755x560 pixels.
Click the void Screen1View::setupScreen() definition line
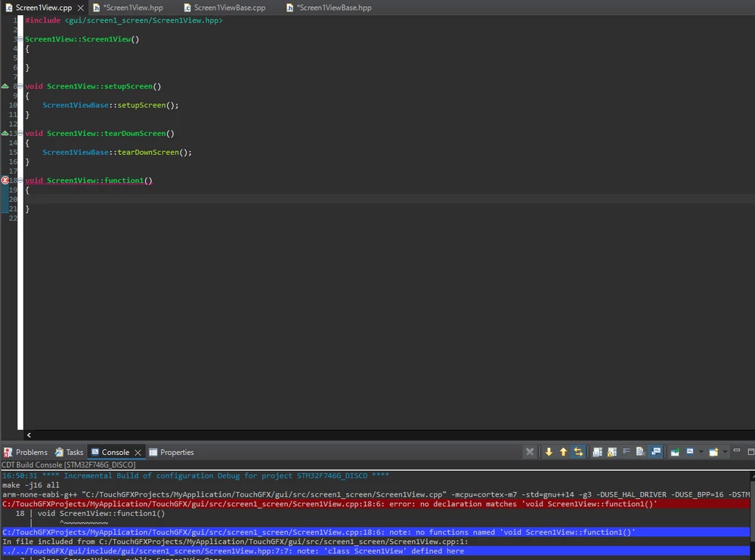[x=93, y=86]
